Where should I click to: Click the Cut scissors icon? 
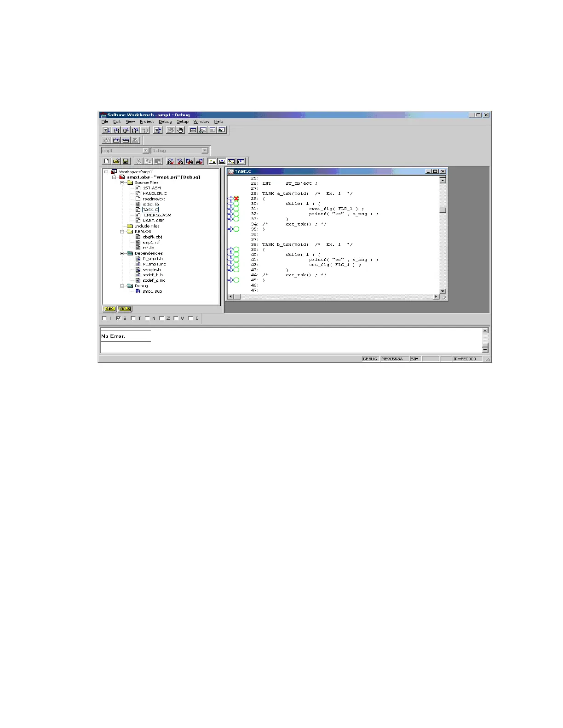[138, 161]
